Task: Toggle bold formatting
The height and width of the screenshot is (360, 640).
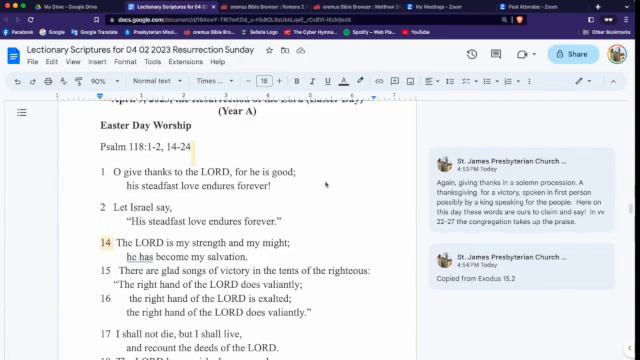Action: pos(297,81)
